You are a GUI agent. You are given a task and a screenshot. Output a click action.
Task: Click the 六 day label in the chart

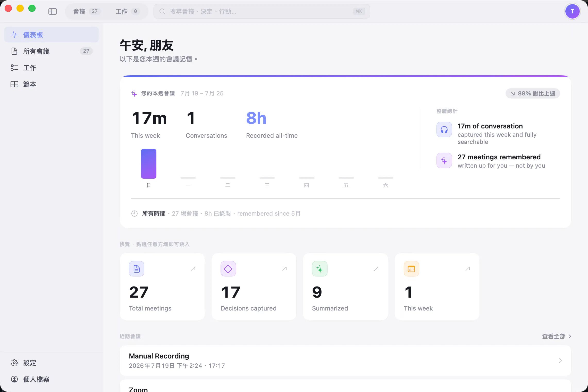[x=385, y=185]
